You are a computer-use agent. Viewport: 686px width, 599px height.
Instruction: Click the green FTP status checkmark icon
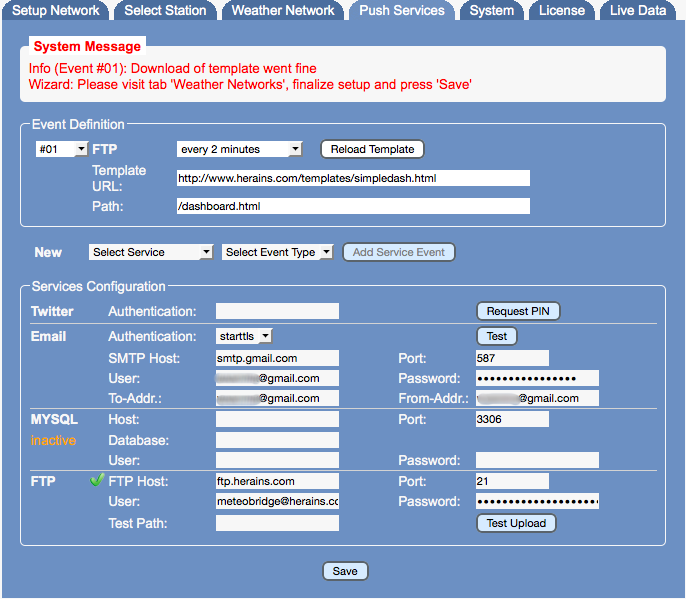(x=96, y=481)
